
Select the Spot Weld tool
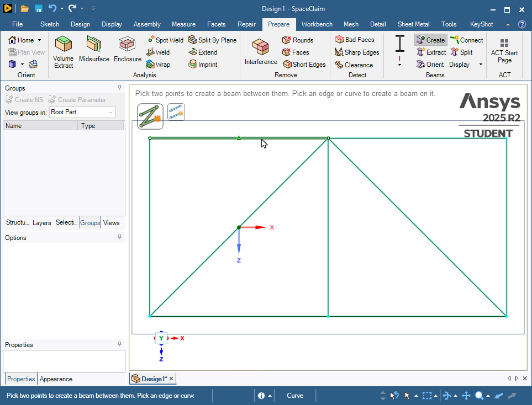coord(165,40)
